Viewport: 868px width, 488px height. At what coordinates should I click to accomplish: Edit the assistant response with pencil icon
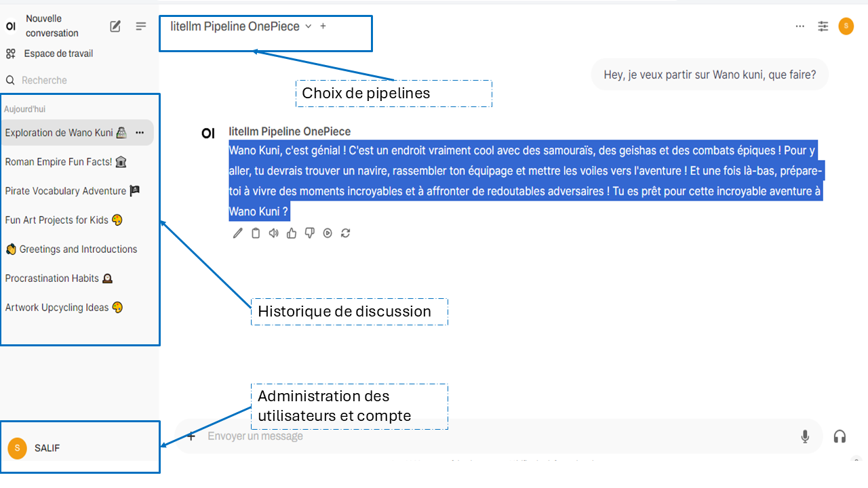(237, 233)
